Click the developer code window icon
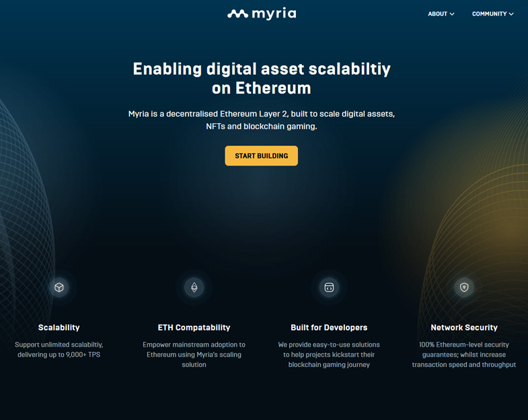 click(329, 287)
